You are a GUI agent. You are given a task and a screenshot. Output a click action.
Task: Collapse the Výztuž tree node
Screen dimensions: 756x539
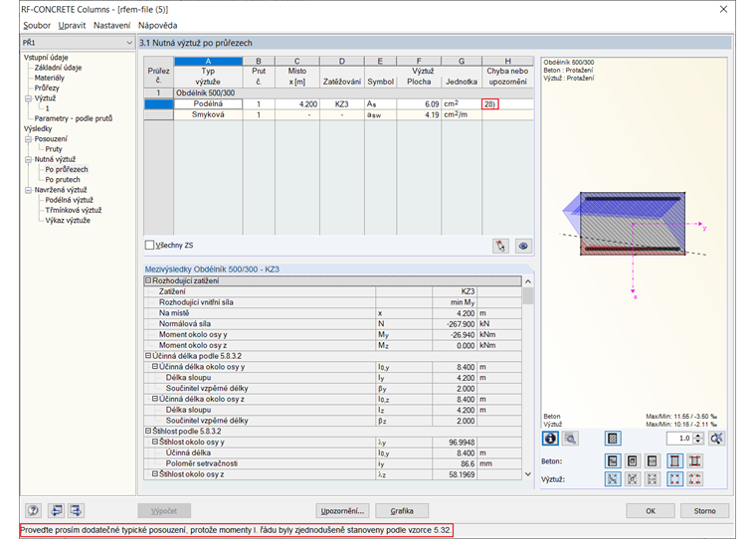[x=28, y=98]
